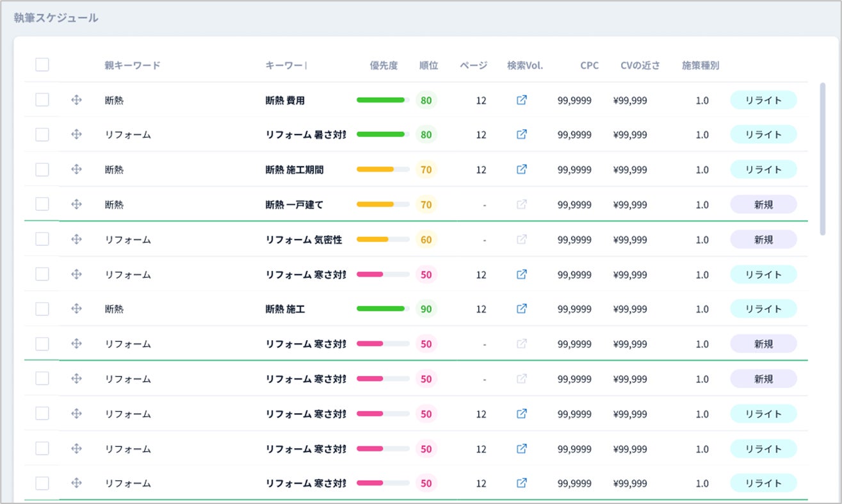Click the 60 rank badge
The image size is (842, 504).
tap(426, 240)
